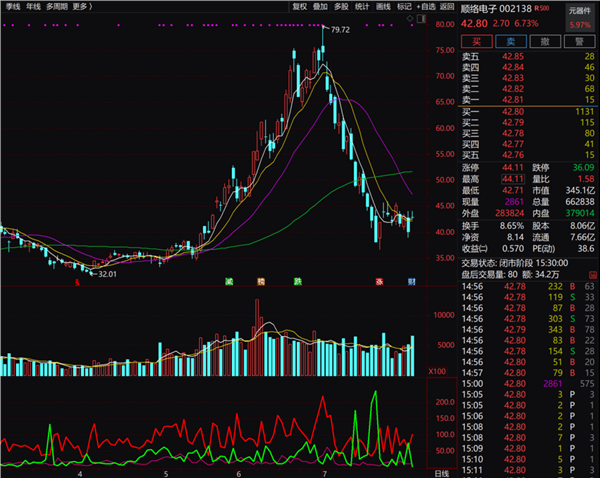600x478 pixels.
Task: Click the 撤 (cancel order) button
Action: pos(545,41)
